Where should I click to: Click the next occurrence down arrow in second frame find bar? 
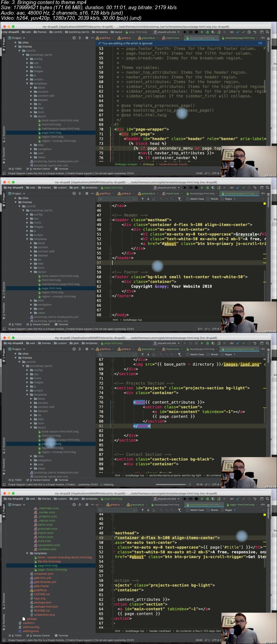[x=148, y=199]
